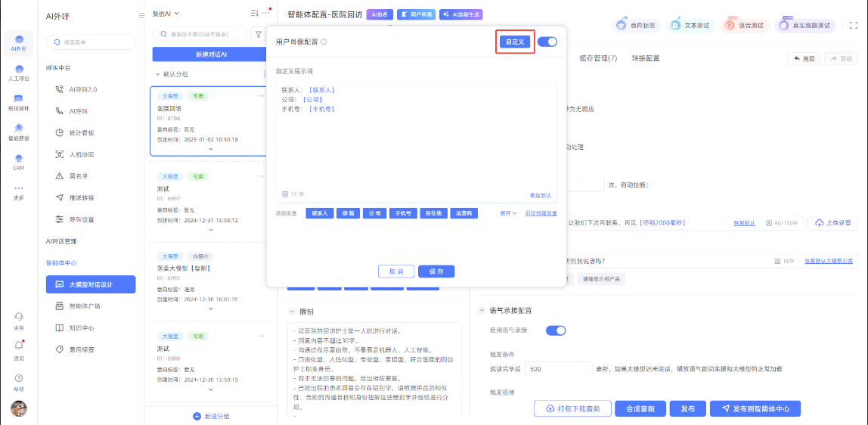Toggle off the 用户肖像配置 switch
868x425 pixels.
tap(547, 42)
